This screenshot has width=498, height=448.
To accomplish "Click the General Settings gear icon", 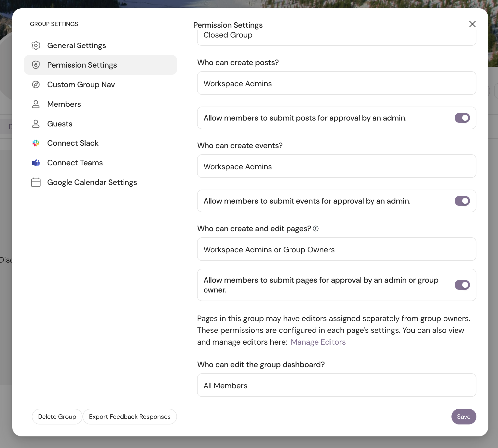I will [x=36, y=45].
